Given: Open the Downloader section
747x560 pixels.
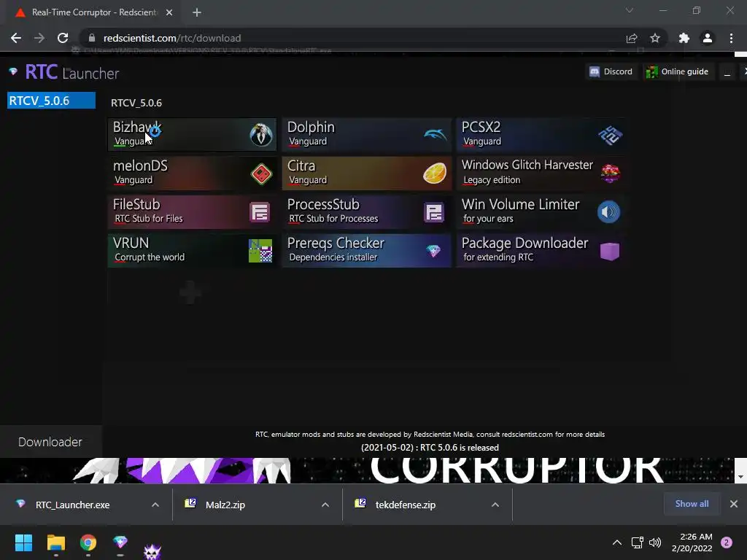Looking at the screenshot, I should click(50, 442).
